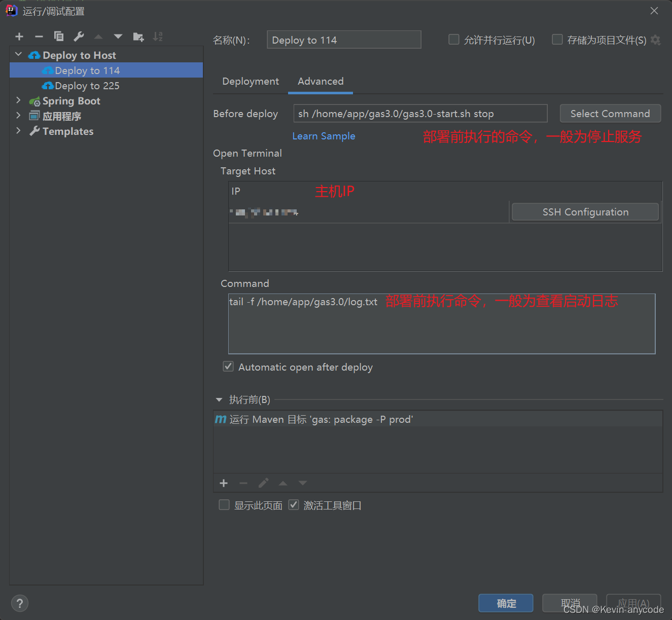The height and width of the screenshot is (620, 672).
Task: Select Deploy to 225 configuration
Action: [x=106, y=86]
